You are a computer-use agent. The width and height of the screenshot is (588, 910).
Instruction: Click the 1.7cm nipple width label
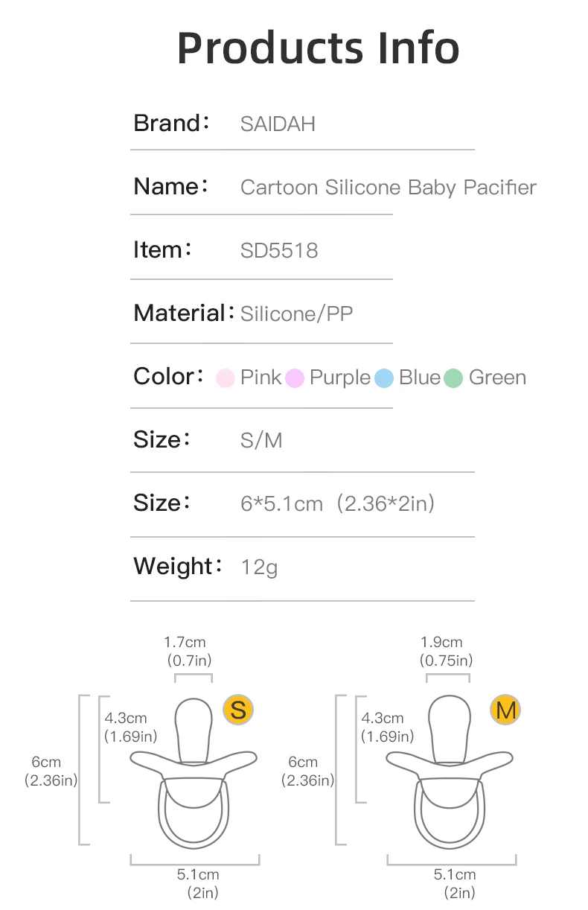coord(185,642)
